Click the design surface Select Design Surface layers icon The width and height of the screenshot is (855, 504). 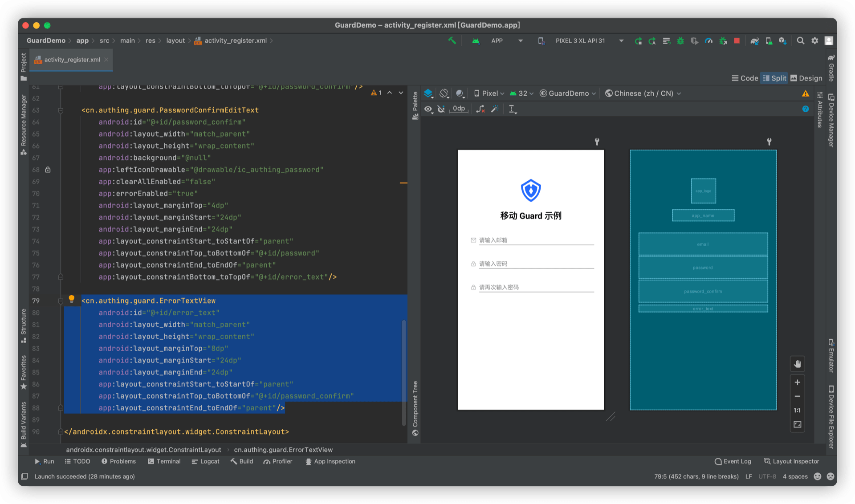[x=428, y=93]
